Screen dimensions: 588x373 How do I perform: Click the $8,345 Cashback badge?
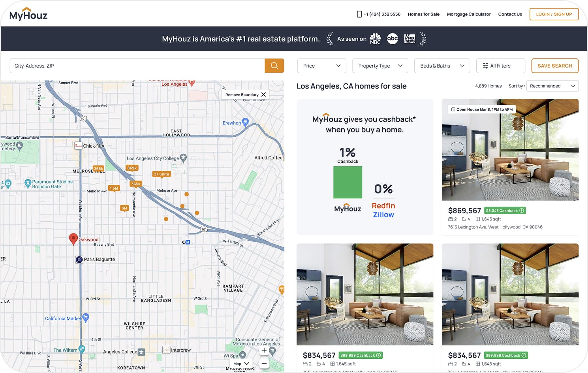tap(505, 211)
